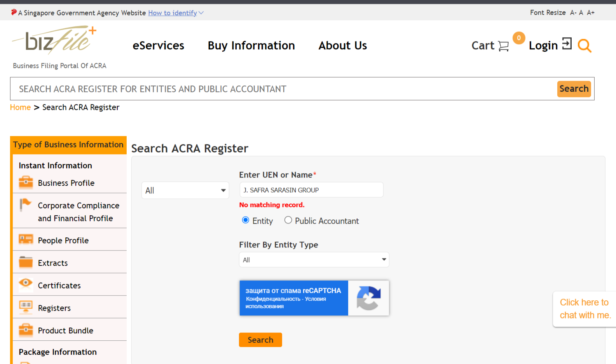This screenshot has height=364, width=616.
Task: Increase font size with A+
Action: pos(591,12)
